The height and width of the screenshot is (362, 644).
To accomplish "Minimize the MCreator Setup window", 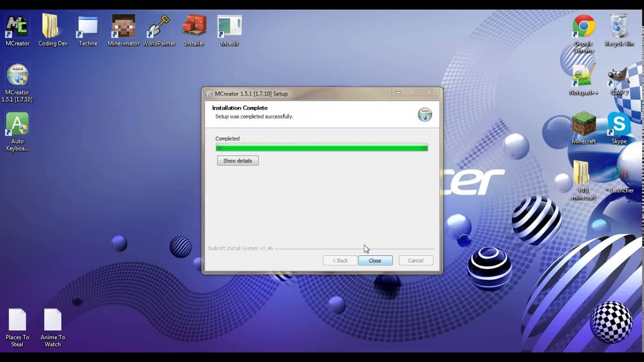I will click(398, 92).
